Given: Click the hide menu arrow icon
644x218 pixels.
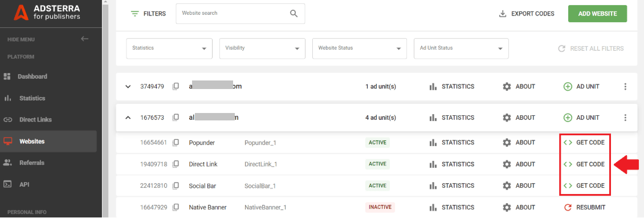Looking at the screenshot, I should (84, 39).
